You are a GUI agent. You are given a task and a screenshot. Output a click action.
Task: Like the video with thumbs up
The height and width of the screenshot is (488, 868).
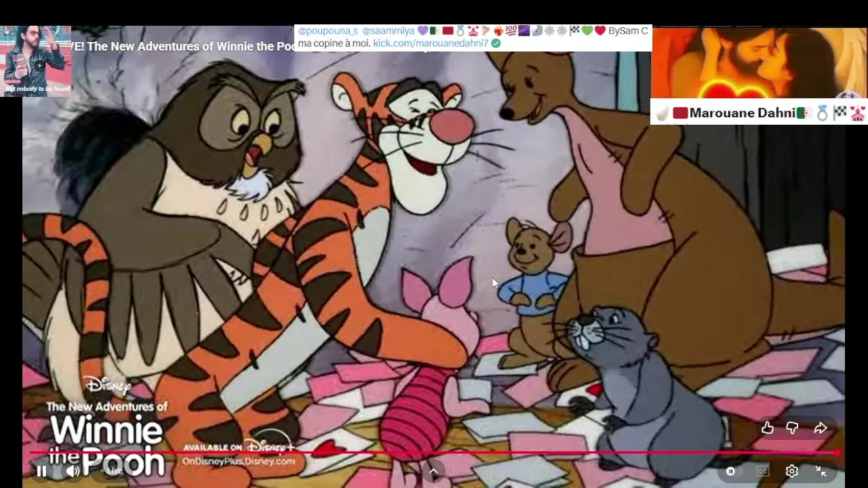(767, 428)
